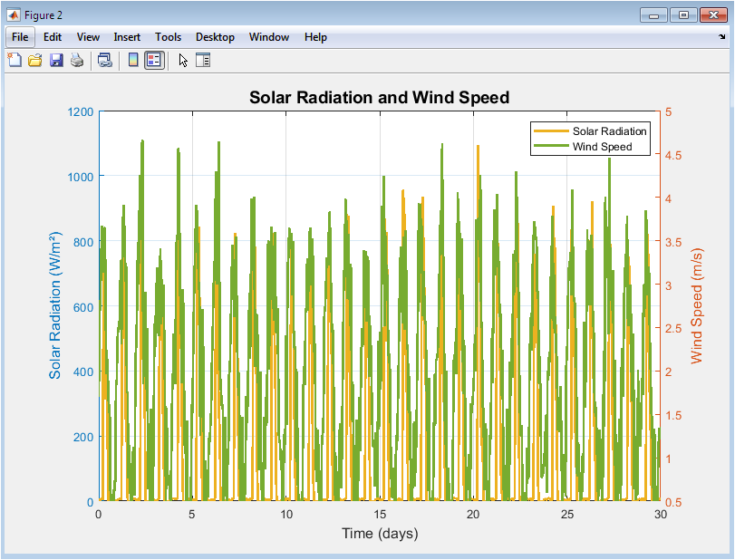Screen dimensions: 735x560
Task: Select the Edit Plot arrow tool
Action: point(182,61)
